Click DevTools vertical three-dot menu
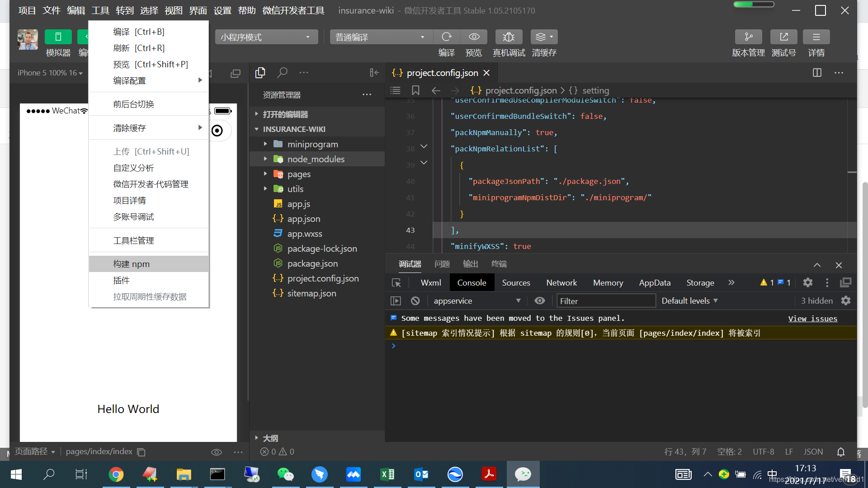This screenshot has height=488, width=868. point(827,283)
